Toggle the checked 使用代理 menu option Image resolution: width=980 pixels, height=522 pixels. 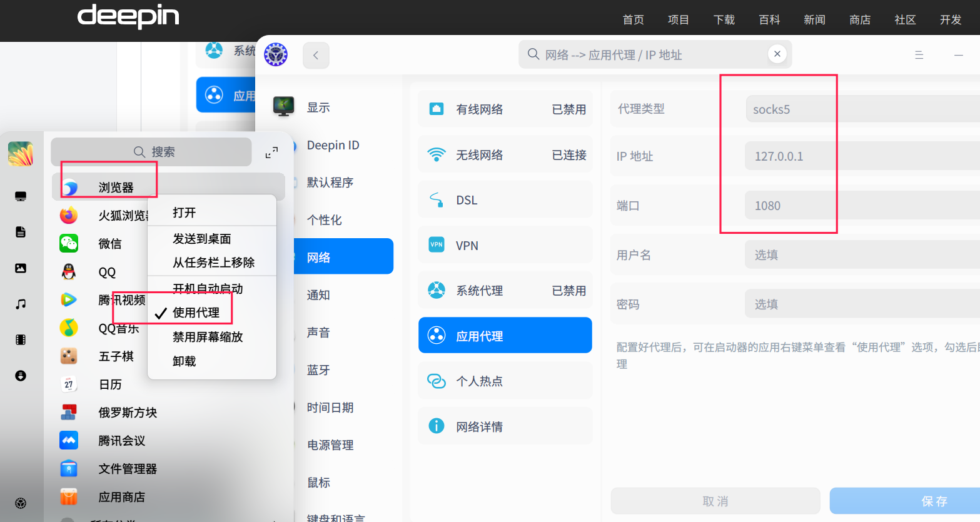coord(212,313)
